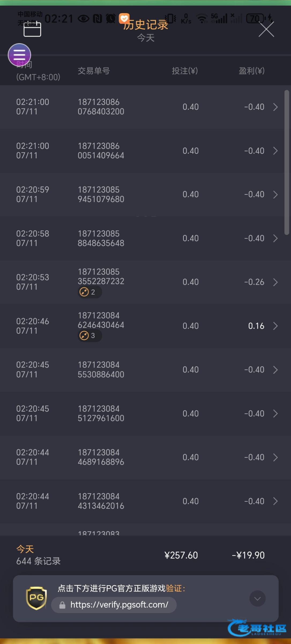Tap the lock icon beside verification URL

62,605
